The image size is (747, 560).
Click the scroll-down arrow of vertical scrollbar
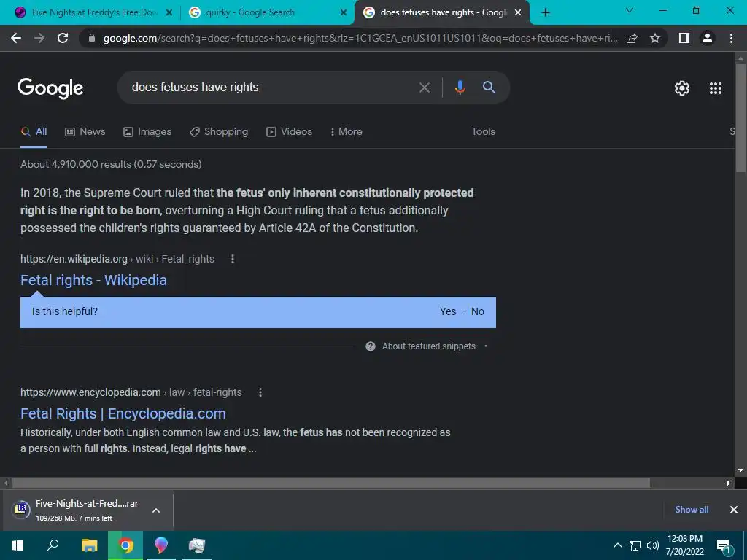pyautogui.click(x=740, y=470)
